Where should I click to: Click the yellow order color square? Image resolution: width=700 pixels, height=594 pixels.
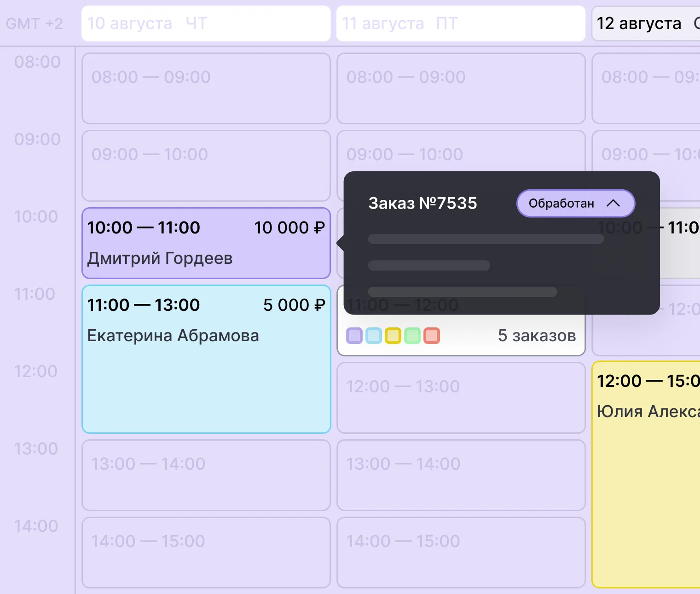393,336
